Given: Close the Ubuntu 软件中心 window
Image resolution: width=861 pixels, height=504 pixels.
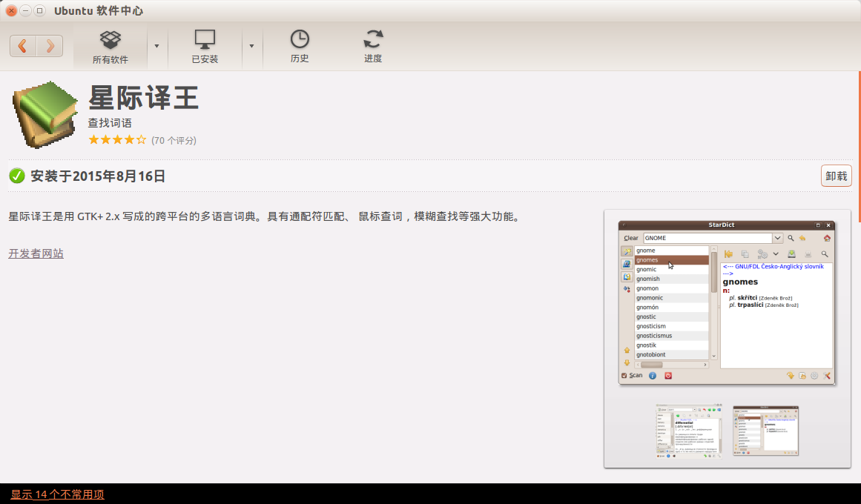Looking at the screenshot, I should pos(11,10).
